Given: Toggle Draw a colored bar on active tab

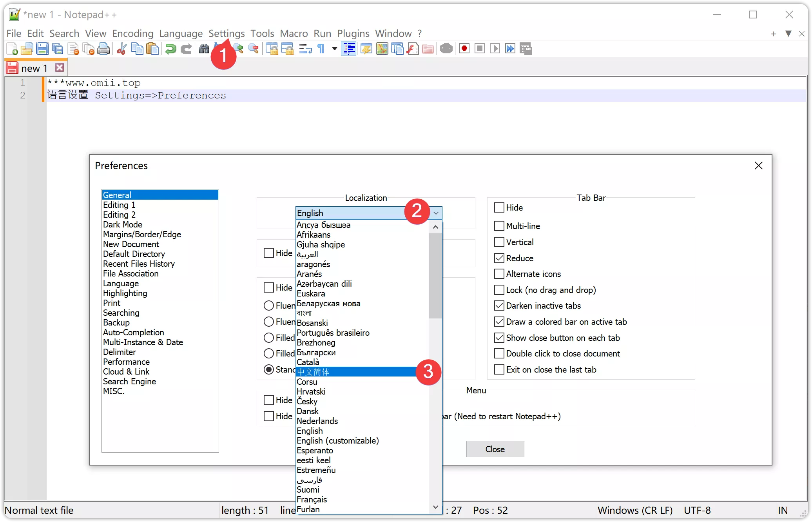Looking at the screenshot, I should coord(499,322).
